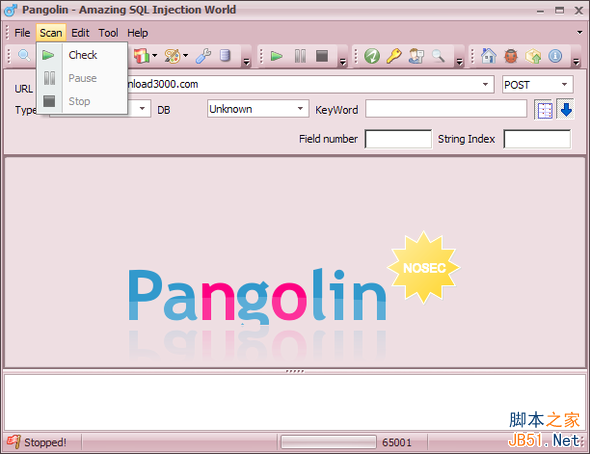Expand the URL history dropdown arrow
590x454 pixels.
[x=485, y=84]
